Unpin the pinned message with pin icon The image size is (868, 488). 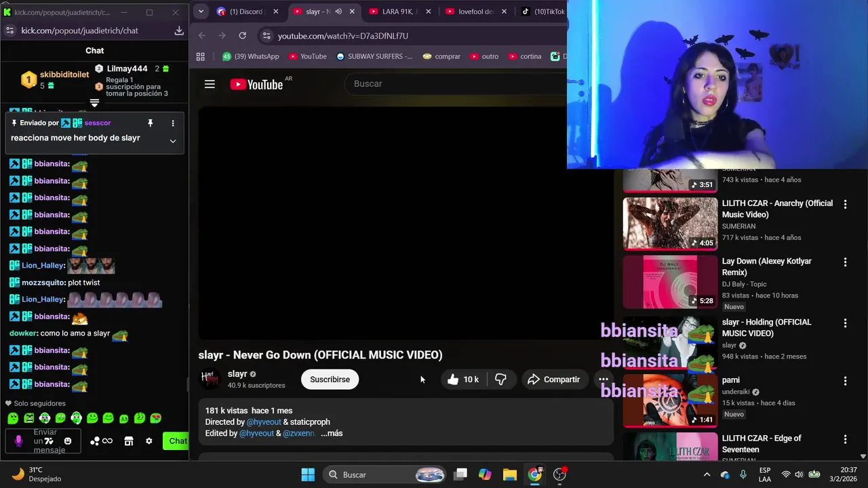click(151, 123)
